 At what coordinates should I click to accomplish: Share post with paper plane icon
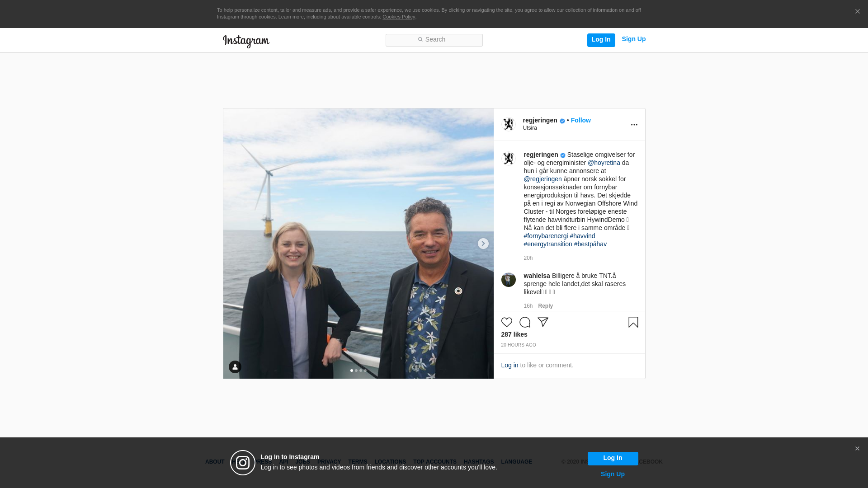pyautogui.click(x=542, y=322)
